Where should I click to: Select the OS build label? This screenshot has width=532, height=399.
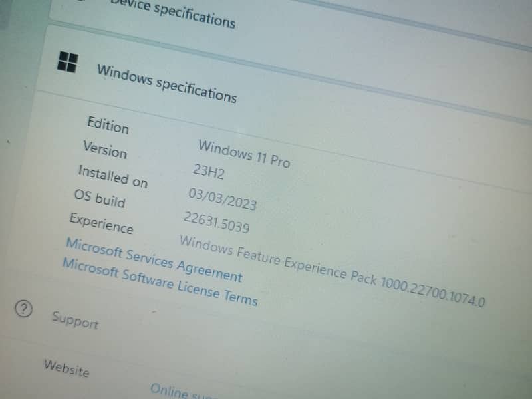pyautogui.click(x=100, y=198)
